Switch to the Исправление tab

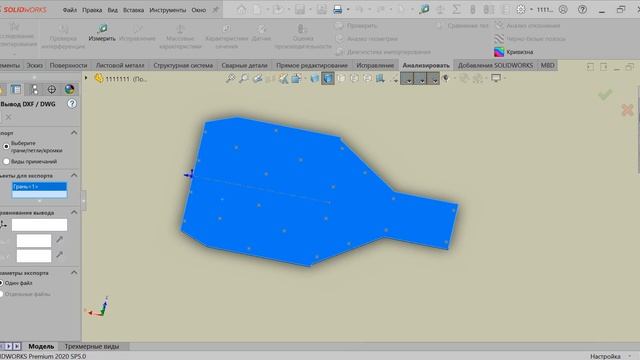click(375, 65)
